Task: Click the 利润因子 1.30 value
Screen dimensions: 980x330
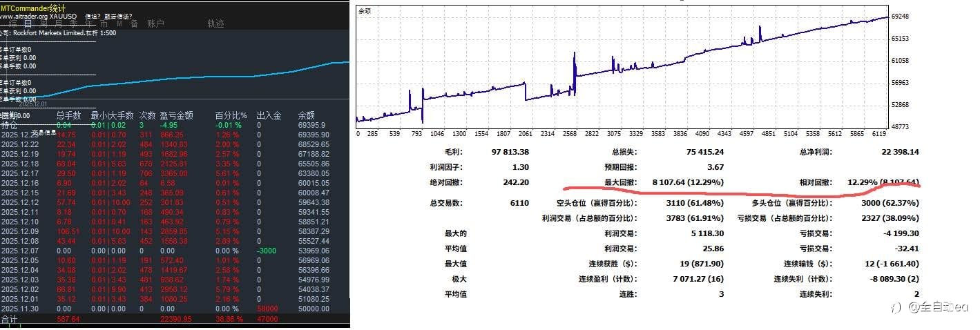Action: tap(520, 167)
